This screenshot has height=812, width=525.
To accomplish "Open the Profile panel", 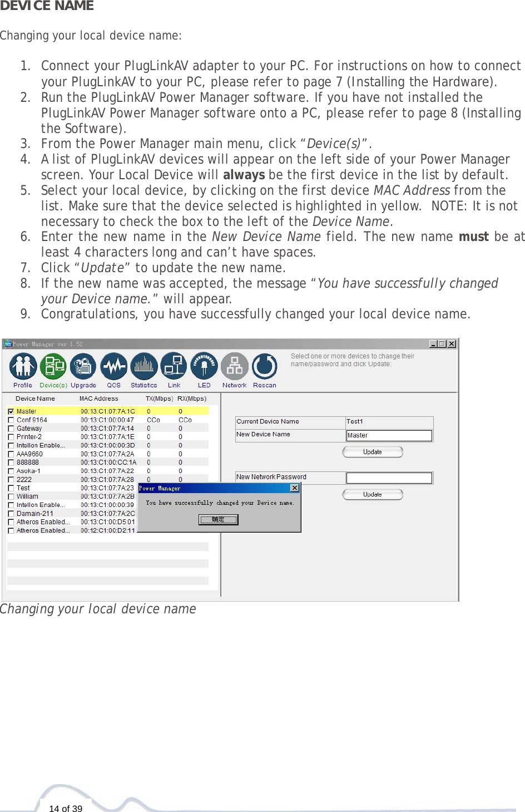I will click(x=23, y=366).
